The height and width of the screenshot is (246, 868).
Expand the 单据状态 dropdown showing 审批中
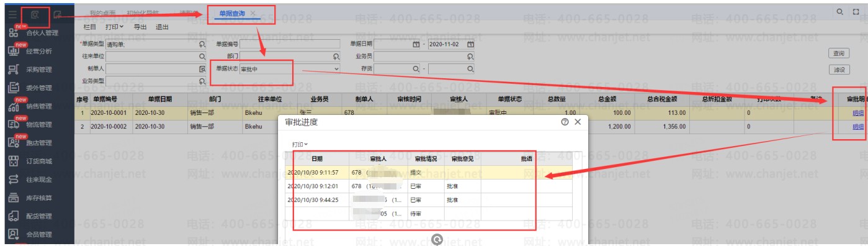point(337,68)
